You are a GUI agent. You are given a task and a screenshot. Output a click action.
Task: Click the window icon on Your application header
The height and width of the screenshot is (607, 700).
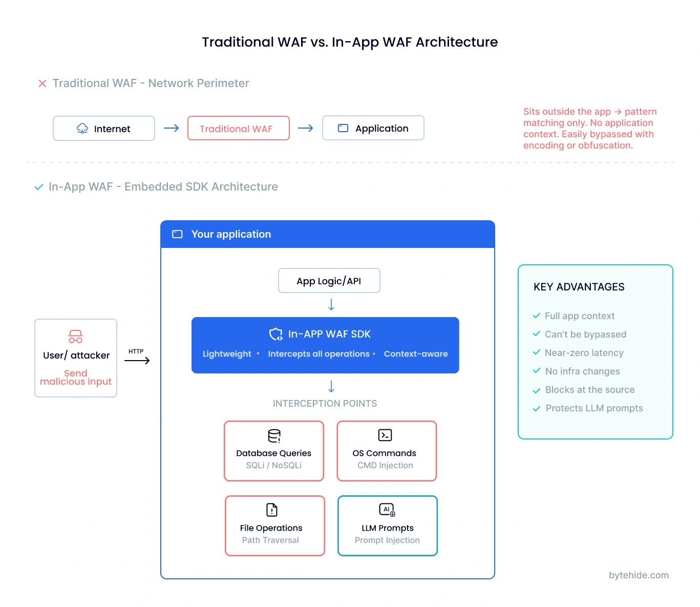point(177,234)
